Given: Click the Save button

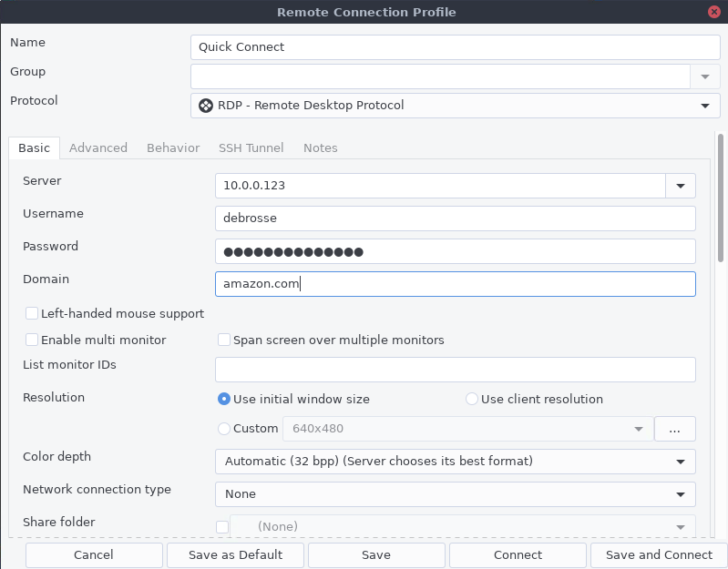Looking at the screenshot, I should point(376,555).
